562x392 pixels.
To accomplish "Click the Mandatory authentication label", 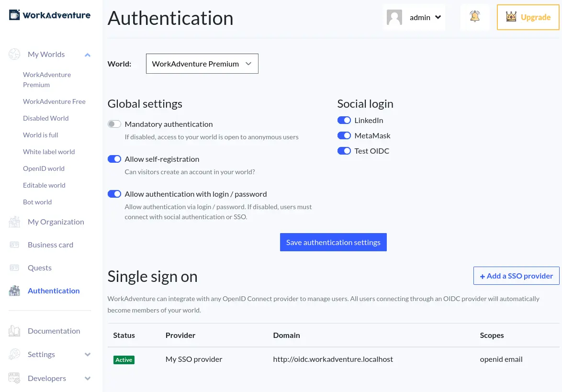I will point(169,124).
